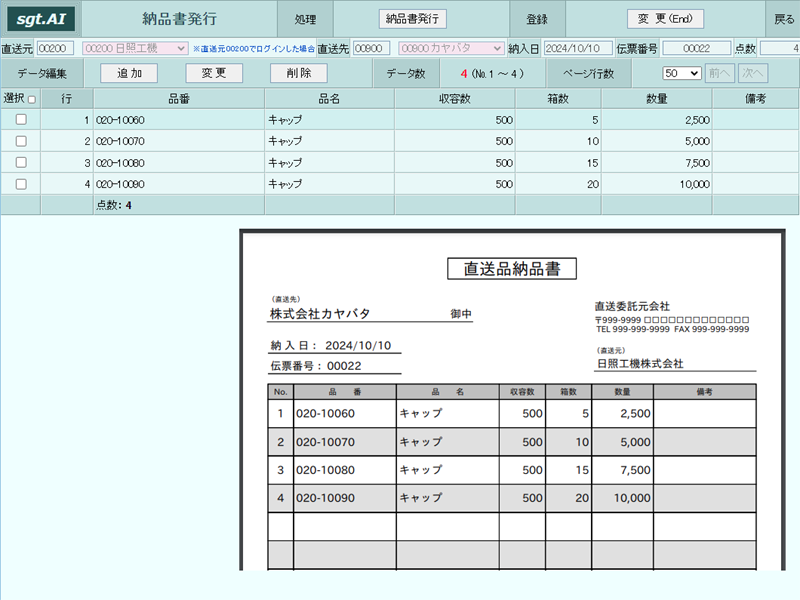Click the blue login note about 直送元00200
Viewport: 800px width, 600px height.
[x=254, y=49]
